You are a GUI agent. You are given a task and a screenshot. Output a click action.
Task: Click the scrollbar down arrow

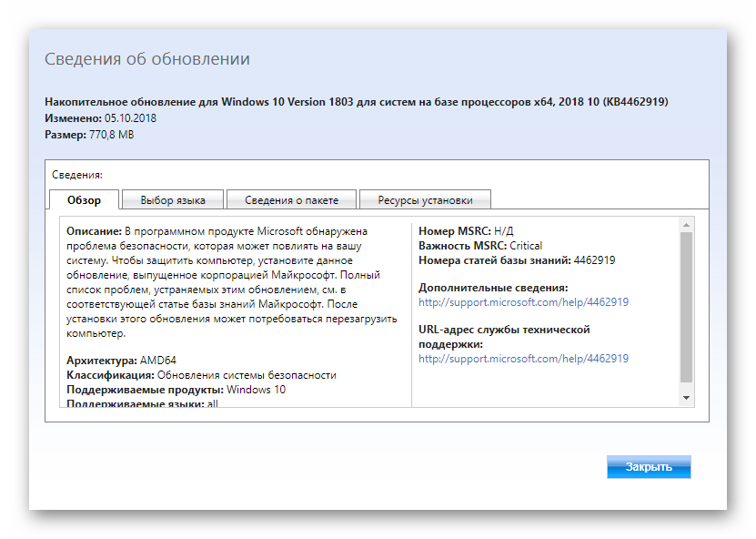point(687,398)
